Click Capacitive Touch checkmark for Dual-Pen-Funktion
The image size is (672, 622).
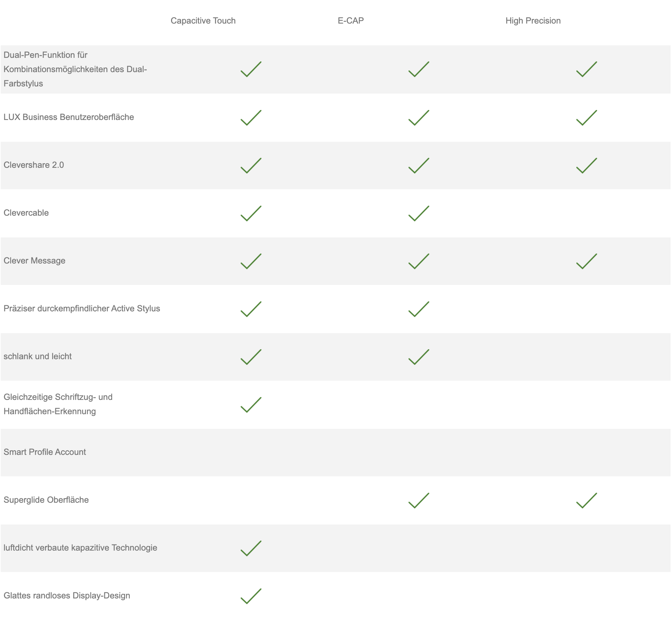(x=251, y=69)
